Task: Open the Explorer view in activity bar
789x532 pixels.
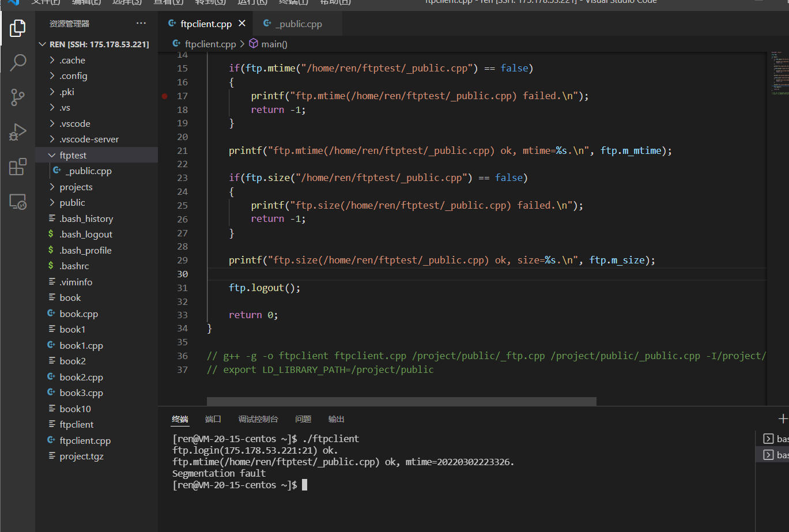Action: [x=18, y=28]
